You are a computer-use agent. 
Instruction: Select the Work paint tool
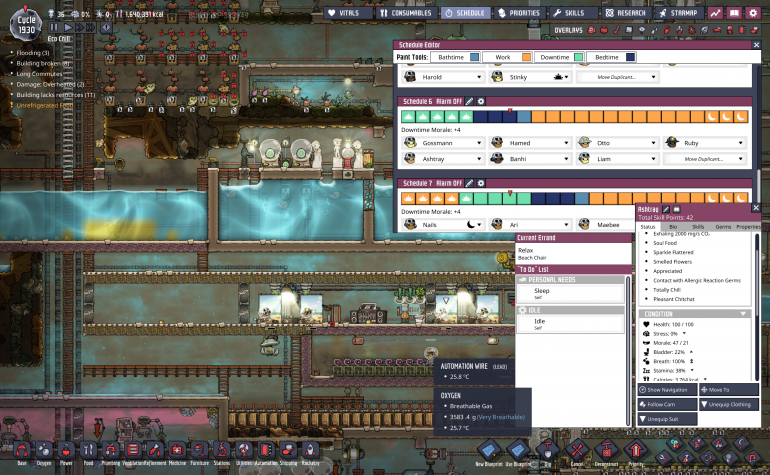click(507, 57)
